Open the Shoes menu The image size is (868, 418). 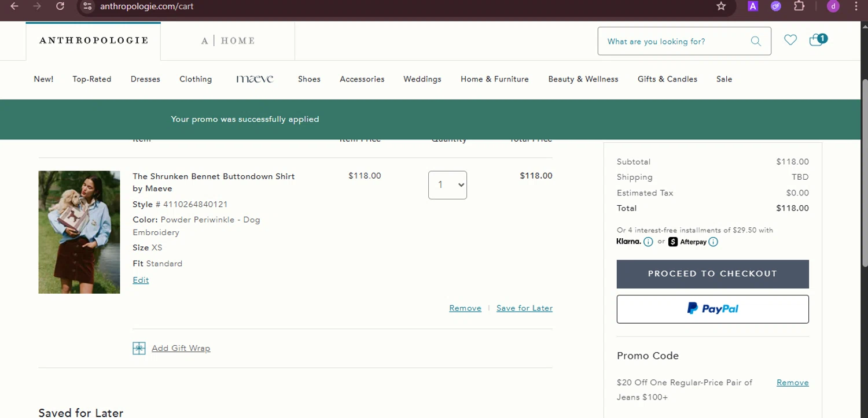(309, 79)
